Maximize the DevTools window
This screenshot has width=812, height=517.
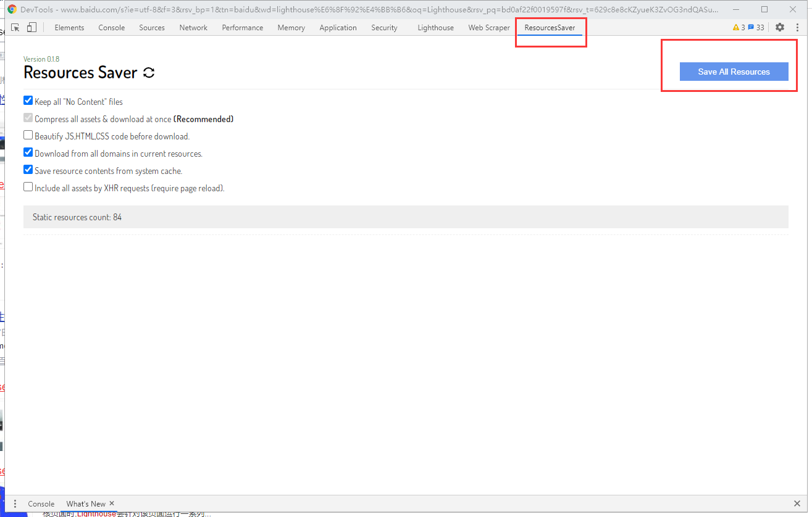pyautogui.click(x=764, y=9)
